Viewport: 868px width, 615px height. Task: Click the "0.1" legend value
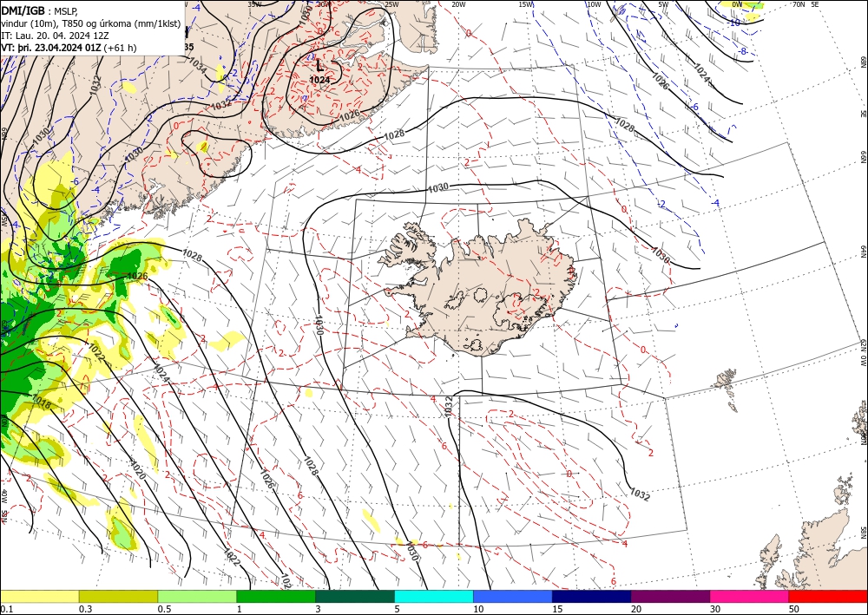5,609
